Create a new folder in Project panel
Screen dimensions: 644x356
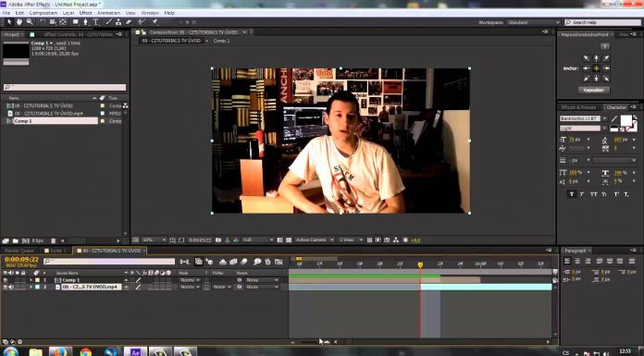(x=16, y=240)
